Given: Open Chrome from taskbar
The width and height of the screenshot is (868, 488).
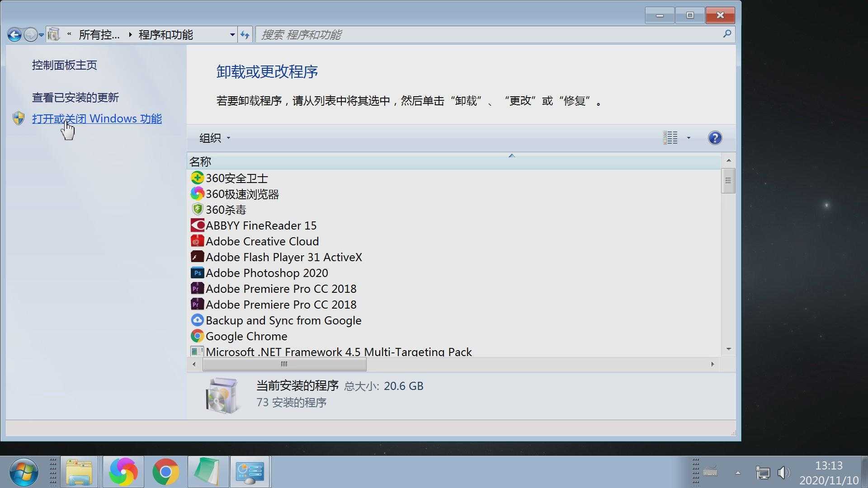Looking at the screenshot, I should coord(165,472).
